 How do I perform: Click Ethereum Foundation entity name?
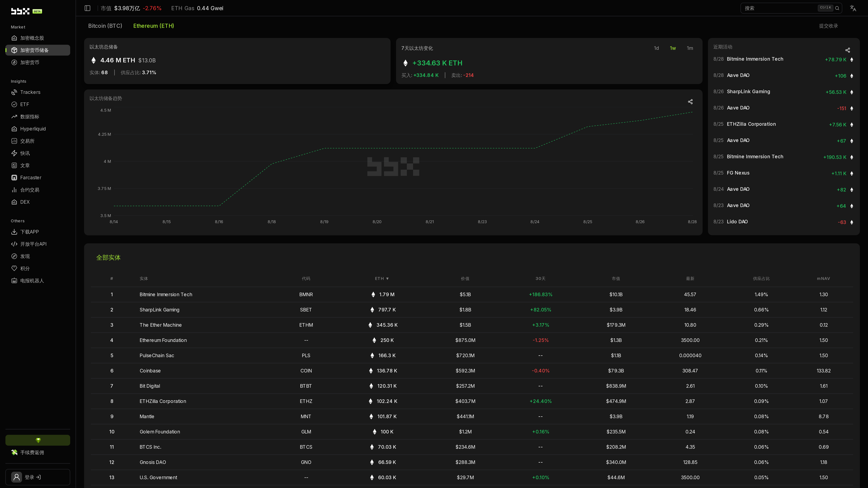tap(163, 340)
